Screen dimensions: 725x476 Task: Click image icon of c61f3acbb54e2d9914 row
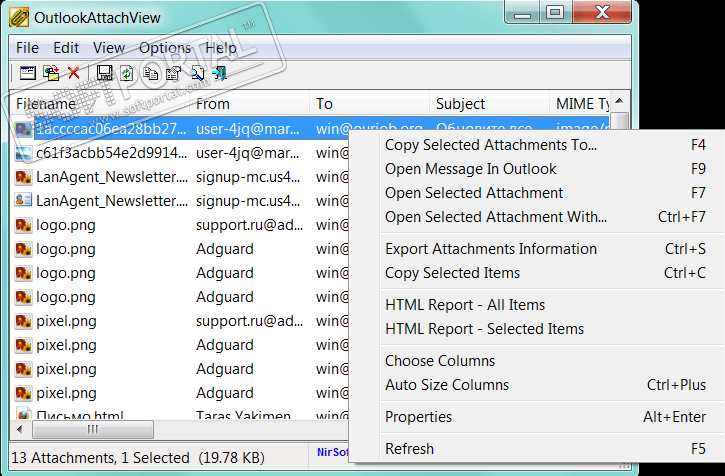pyautogui.click(x=23, y=153)
